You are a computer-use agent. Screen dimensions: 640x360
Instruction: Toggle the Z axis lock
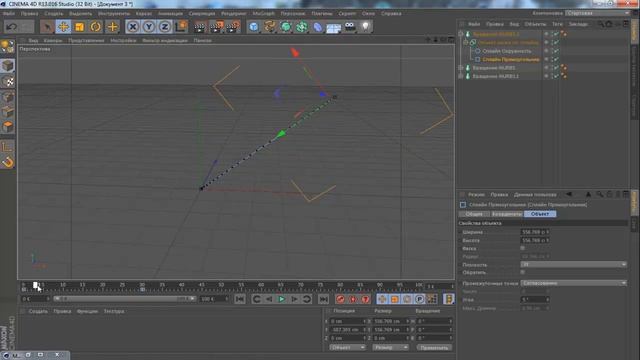(x=164, y=27)
